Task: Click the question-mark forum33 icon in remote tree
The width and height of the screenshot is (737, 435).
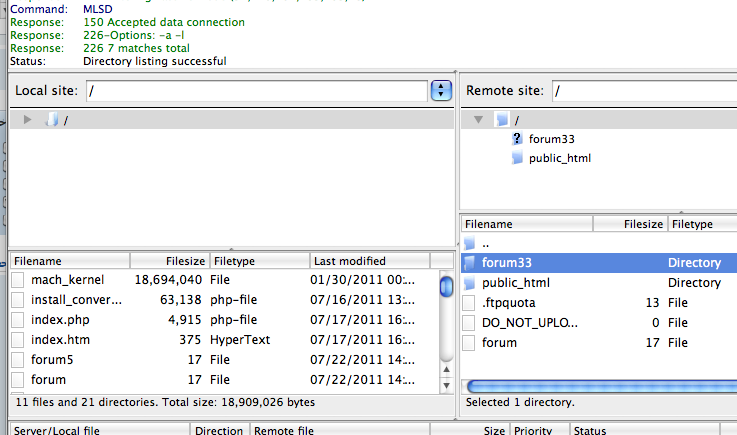Action: pos(517,140)
